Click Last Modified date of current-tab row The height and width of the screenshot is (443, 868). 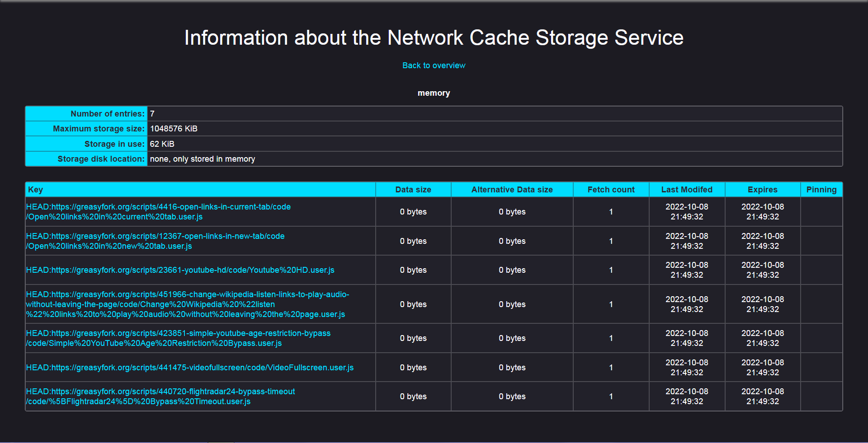coord(687,212)
